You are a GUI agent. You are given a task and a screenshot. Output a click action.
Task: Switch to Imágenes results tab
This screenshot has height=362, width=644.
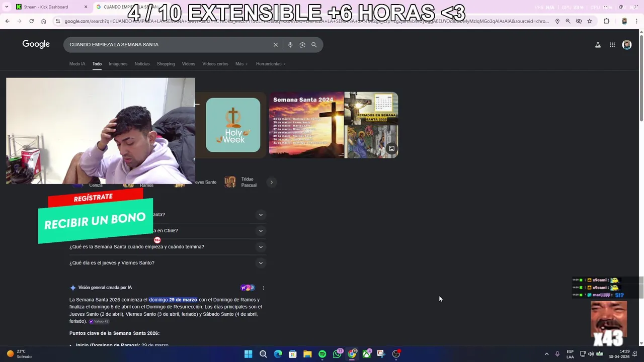[118, 64]
